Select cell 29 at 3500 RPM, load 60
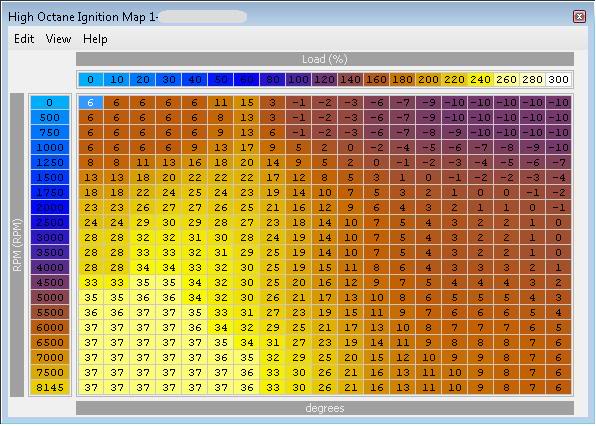 pyautogui.click(x=247, y=252)
